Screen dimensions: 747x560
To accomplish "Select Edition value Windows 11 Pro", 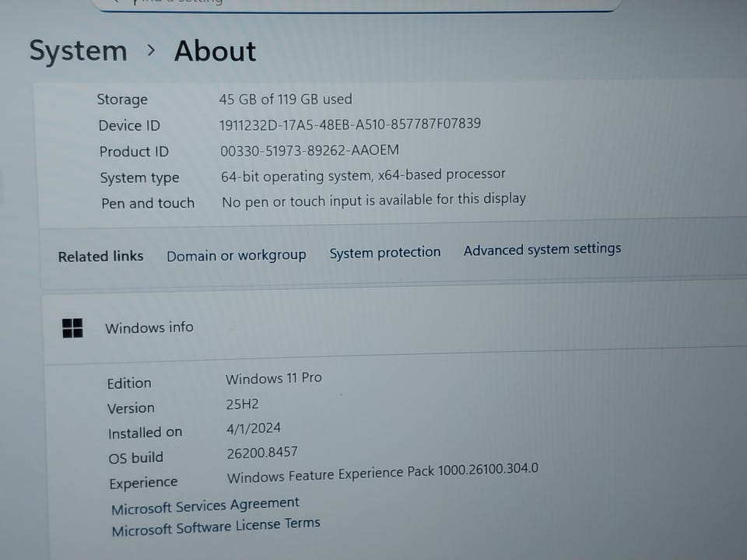I will coord(274,378).
